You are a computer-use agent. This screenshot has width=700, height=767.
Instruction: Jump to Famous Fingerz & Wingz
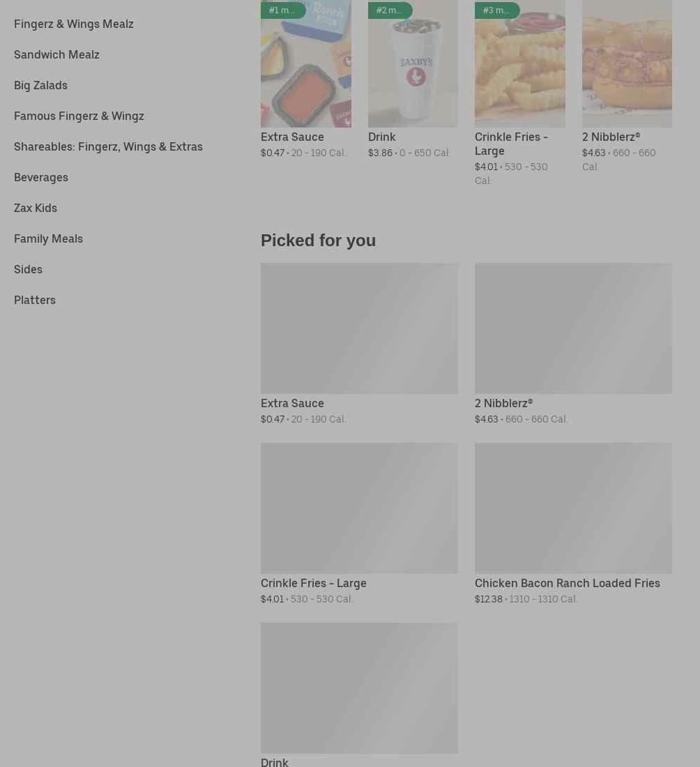[79, 116]
